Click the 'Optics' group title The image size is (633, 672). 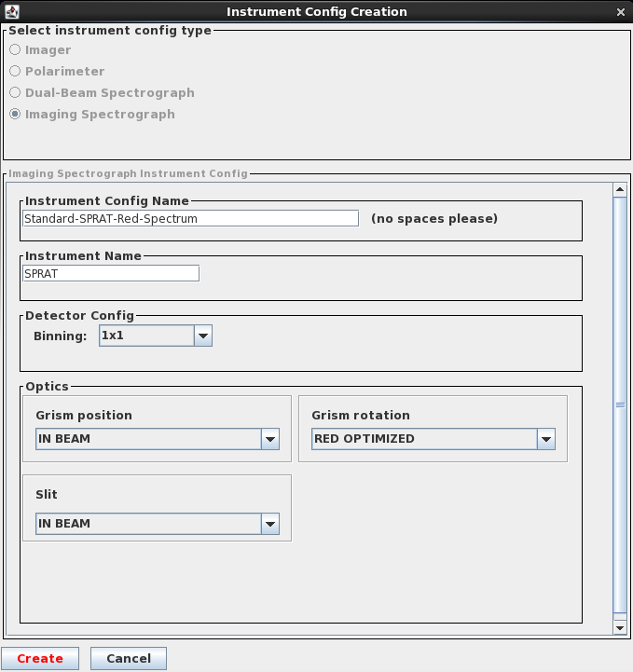pyautogui.click(x=48, y=387)
